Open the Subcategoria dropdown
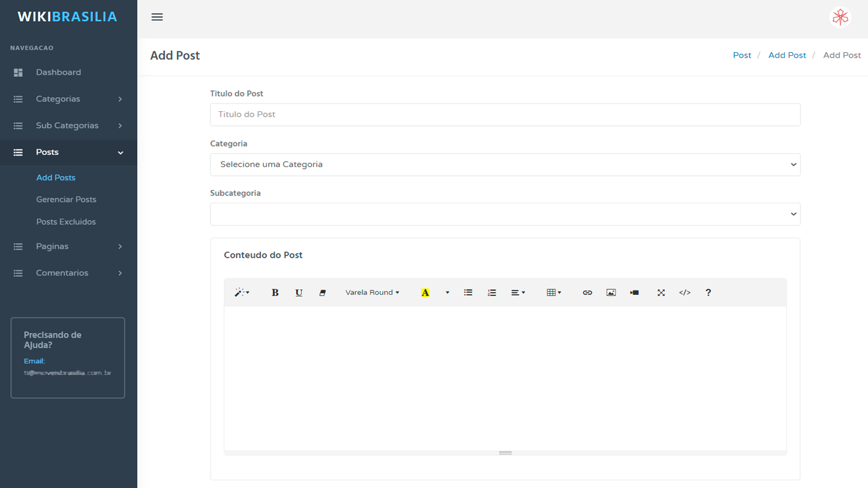 click(505, 214)
